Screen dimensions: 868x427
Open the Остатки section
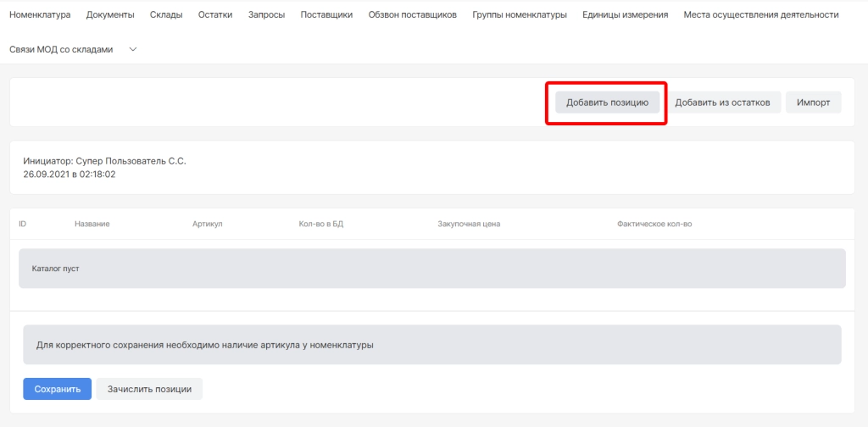pyautogui.click(x=215, y=14)
